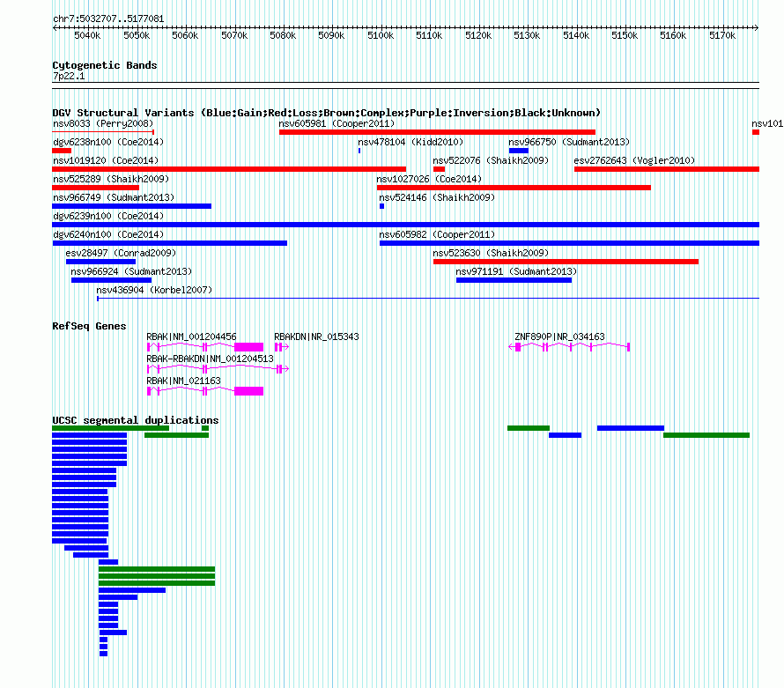Click the 5040k ruler position label
Image resolution: width=784 pixels, height=688 pixels.
[x=87, y=35]
